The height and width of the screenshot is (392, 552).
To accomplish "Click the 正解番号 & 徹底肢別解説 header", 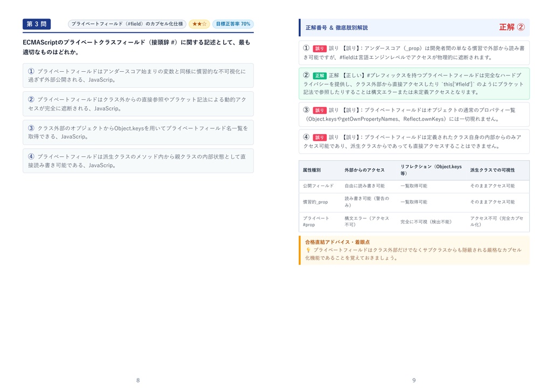I will [336, 27].
